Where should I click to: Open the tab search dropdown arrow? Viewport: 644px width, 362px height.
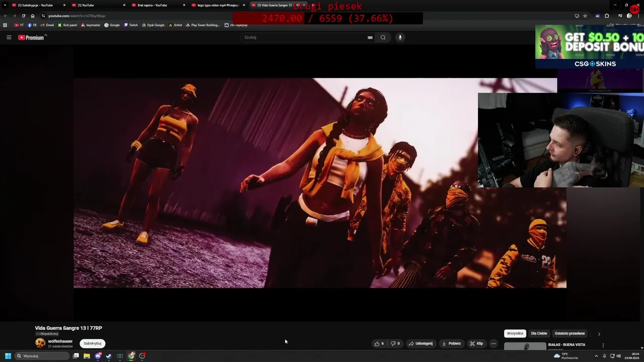4,5
